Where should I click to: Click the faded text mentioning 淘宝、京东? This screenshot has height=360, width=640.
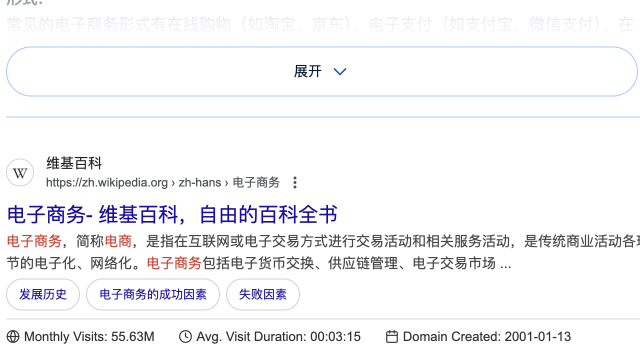pos(320,24)
